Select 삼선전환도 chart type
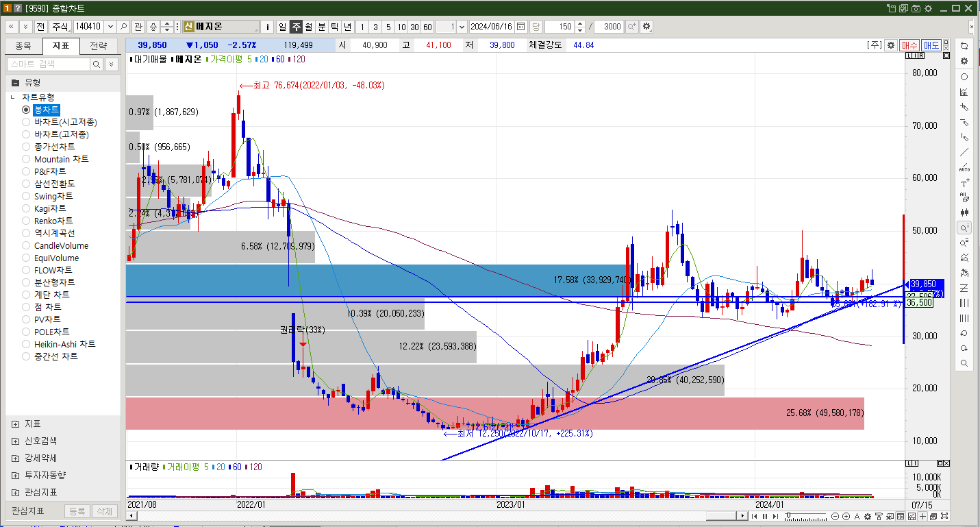 coord(26,184)
